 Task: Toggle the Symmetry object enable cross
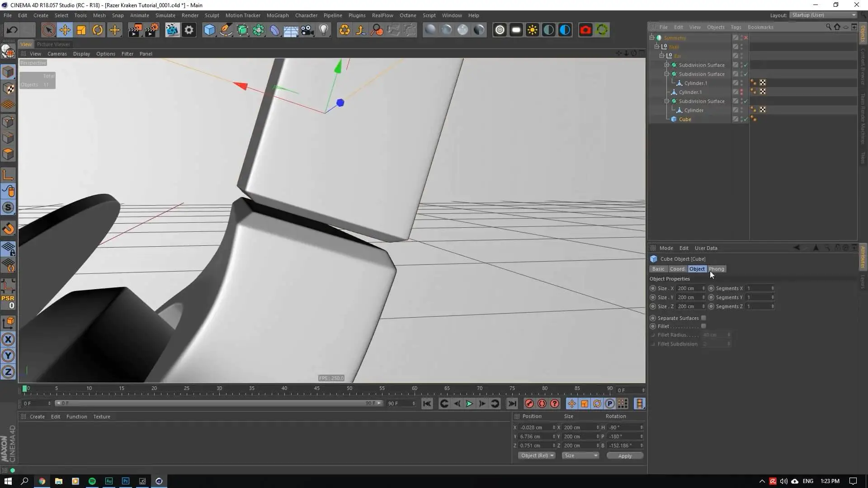click(746, 38)
